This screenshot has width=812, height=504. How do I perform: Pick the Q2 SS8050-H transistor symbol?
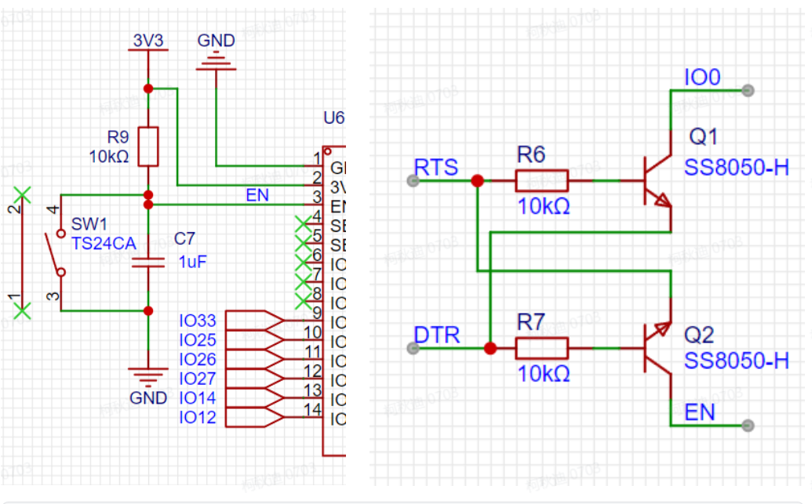[x=656, y=347]
